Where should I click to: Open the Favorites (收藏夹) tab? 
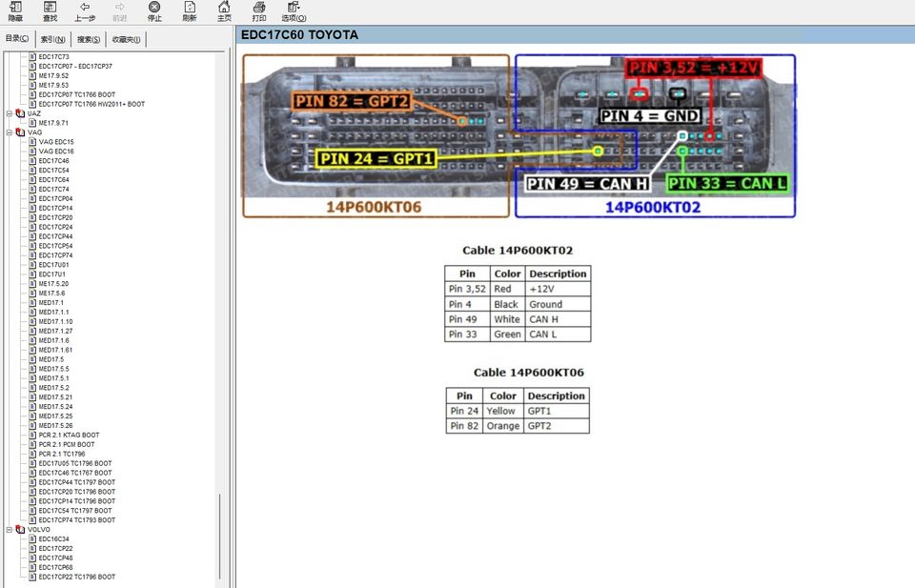pyautogui.click(x=126, y=39)
